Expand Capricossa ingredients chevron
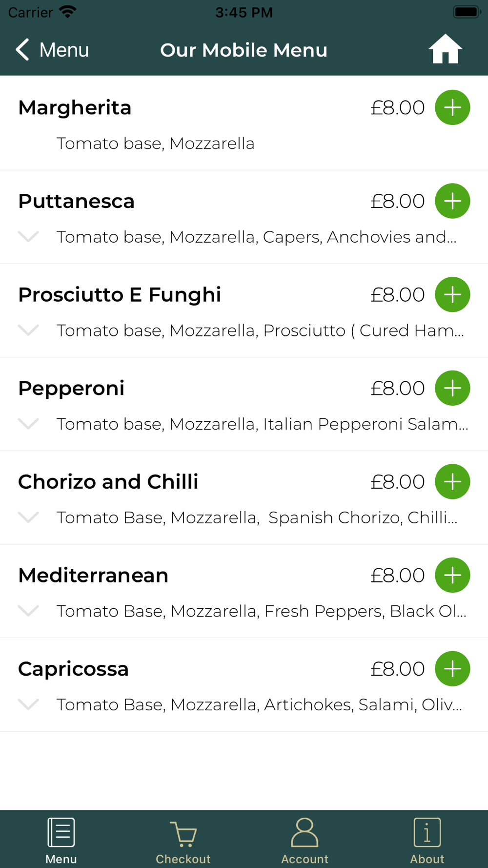 coord(28,704)
